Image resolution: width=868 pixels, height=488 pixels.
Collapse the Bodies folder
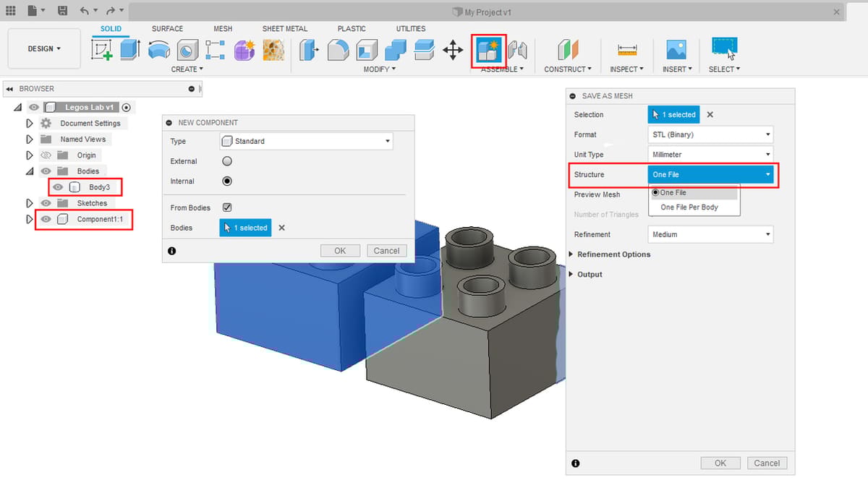tap(30, 171)
